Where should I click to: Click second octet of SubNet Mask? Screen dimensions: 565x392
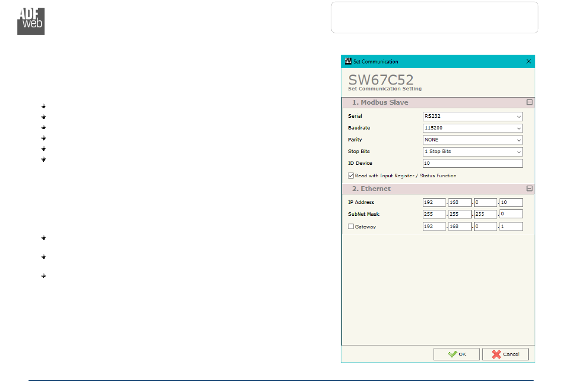click(x=460, y=214)
